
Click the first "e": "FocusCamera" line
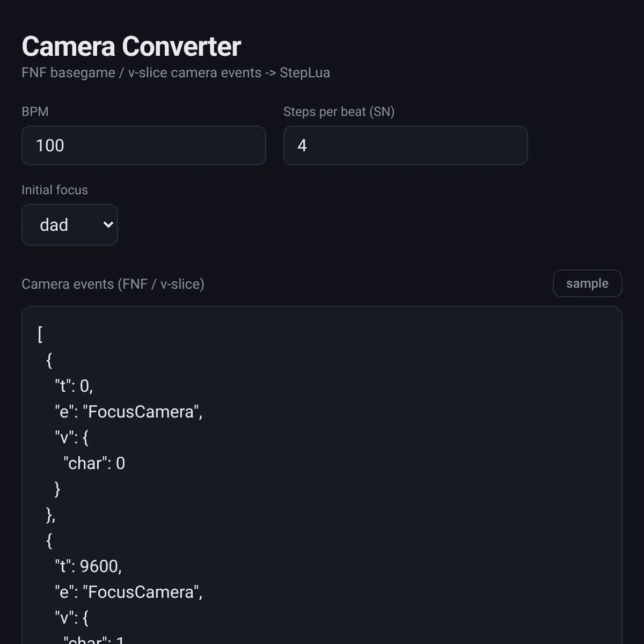click(x=129, y=412)
